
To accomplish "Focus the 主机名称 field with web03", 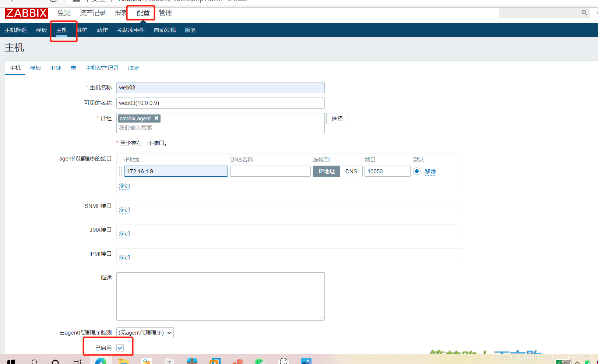I will [221, 88].
